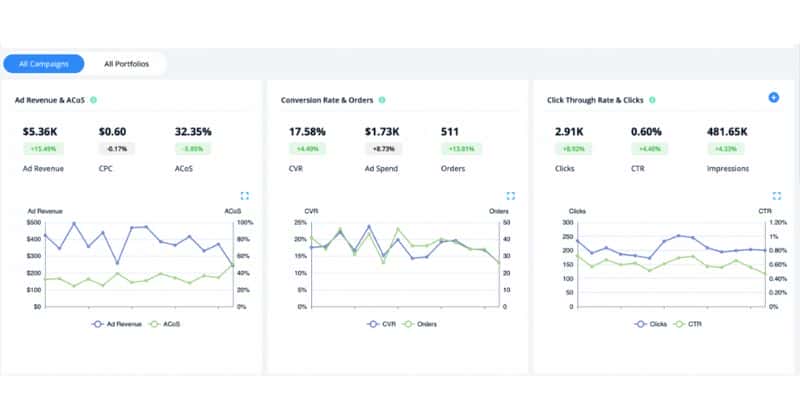
Task: Expand the Ad Revenue & ACoS chart fullscreen
Action: [x=244, y=196]
